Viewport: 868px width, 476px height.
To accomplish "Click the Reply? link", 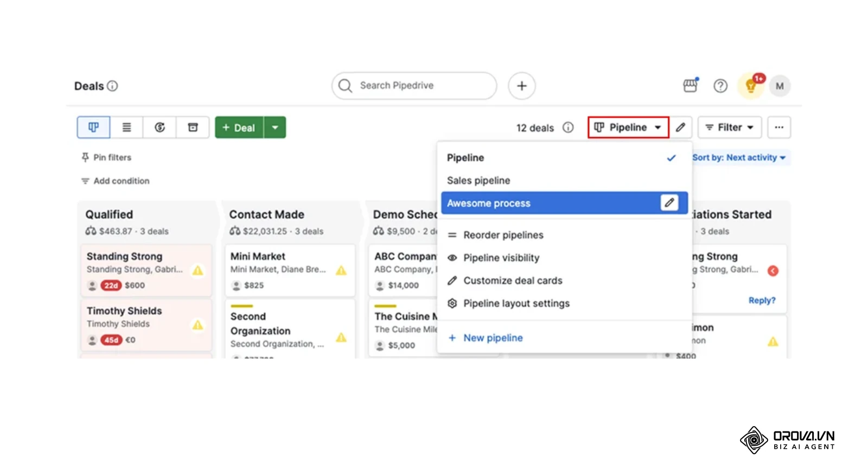I will [x=762, y=300].
